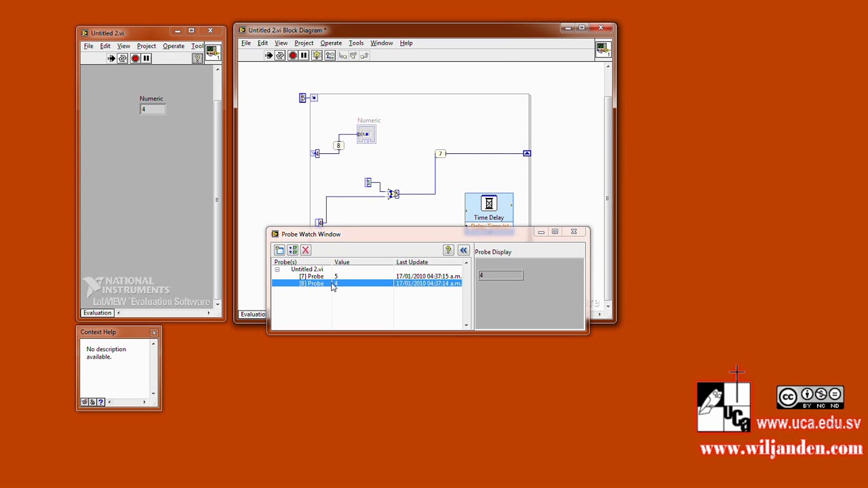Open Help menu in Block Diagram
Viewport: 868px width, 488px height.
click(x=406, y=43)
